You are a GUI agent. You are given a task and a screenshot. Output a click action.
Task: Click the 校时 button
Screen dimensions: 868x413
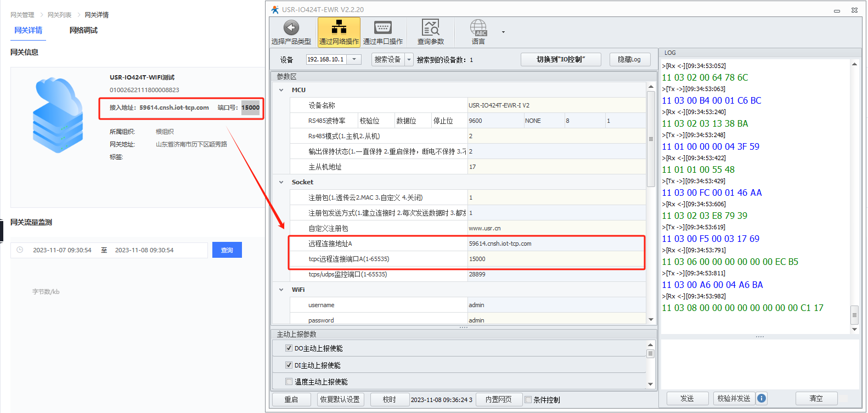(x=390, y=399)
